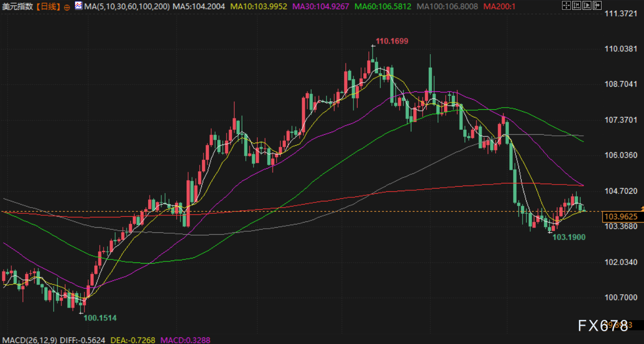Click the orange crosshair circle icon beside 日线

67,7
